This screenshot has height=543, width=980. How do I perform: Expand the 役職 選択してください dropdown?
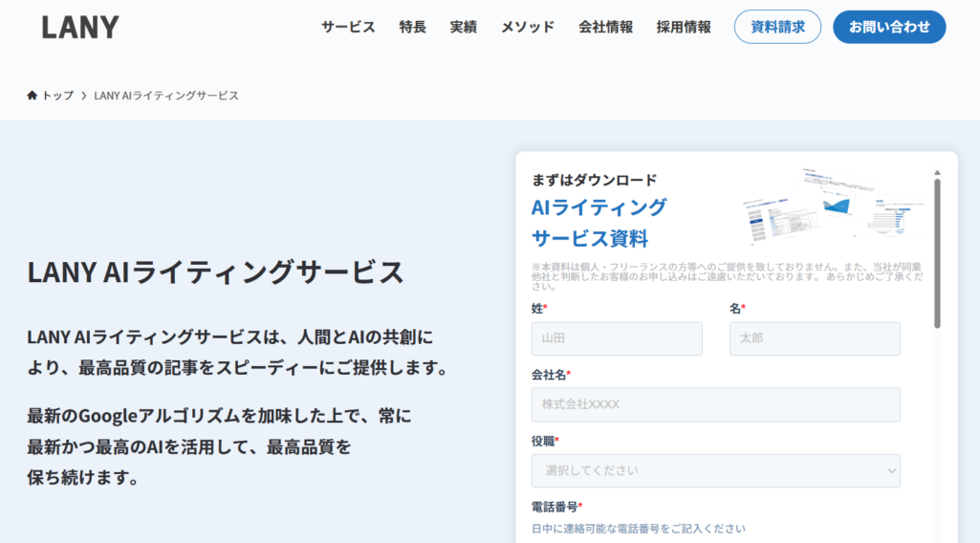tap(716, 470)
